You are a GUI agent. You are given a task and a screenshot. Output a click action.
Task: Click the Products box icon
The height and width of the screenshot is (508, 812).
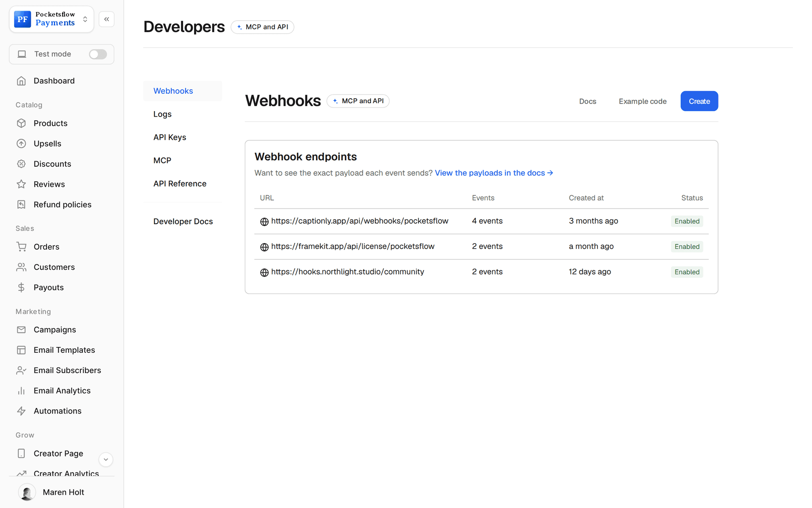(x=21, y=123)
